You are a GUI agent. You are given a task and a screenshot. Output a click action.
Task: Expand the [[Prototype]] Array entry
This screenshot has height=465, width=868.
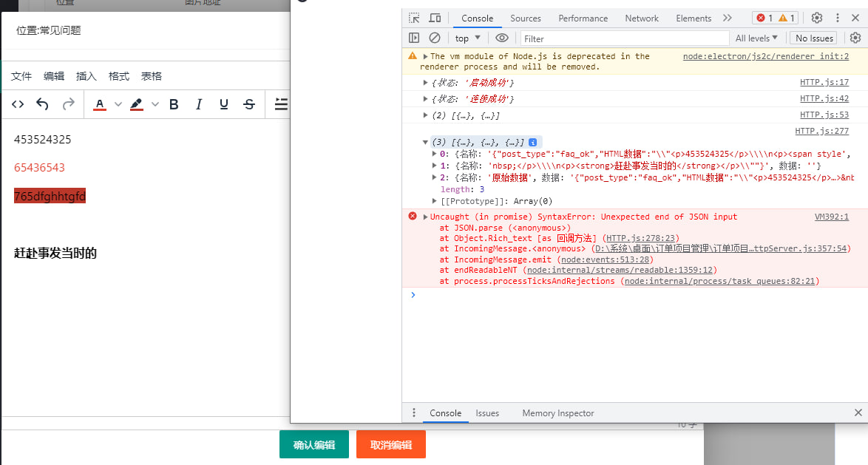point(435,201)
